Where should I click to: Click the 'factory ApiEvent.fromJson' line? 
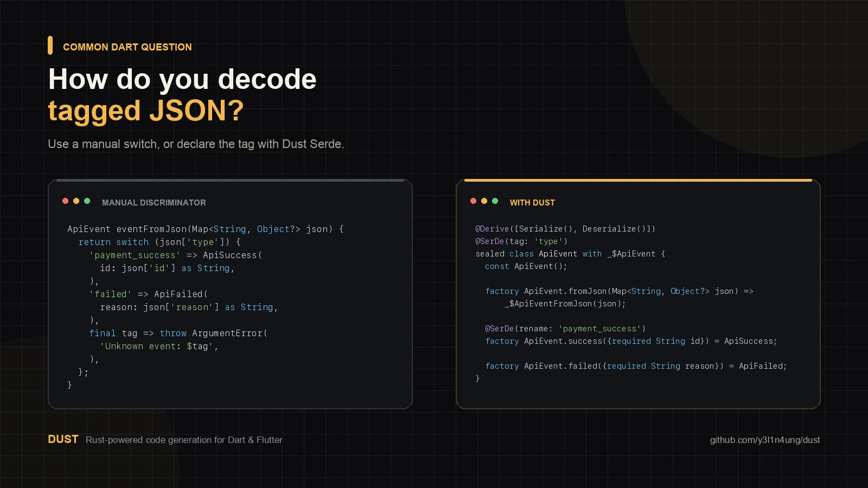click(x=620, y=291)
